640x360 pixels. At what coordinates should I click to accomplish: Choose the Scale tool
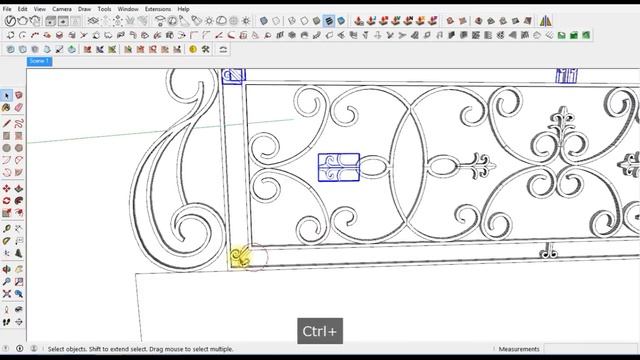tap(6, 213)
